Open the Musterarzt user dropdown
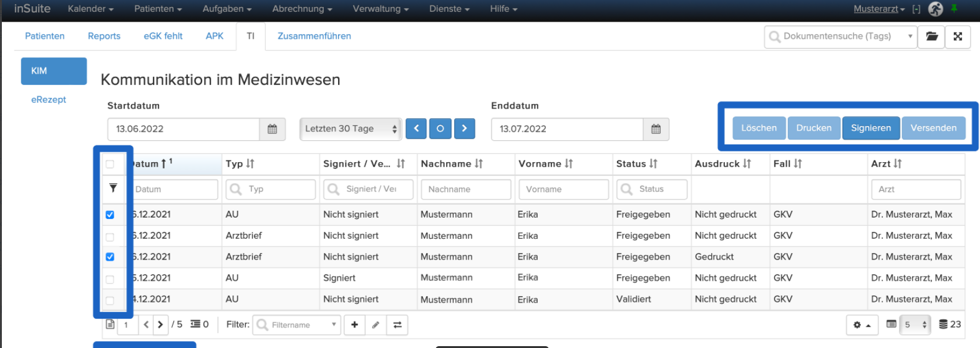Viewport: 980px width, 348px height. (x=879, y=9)
